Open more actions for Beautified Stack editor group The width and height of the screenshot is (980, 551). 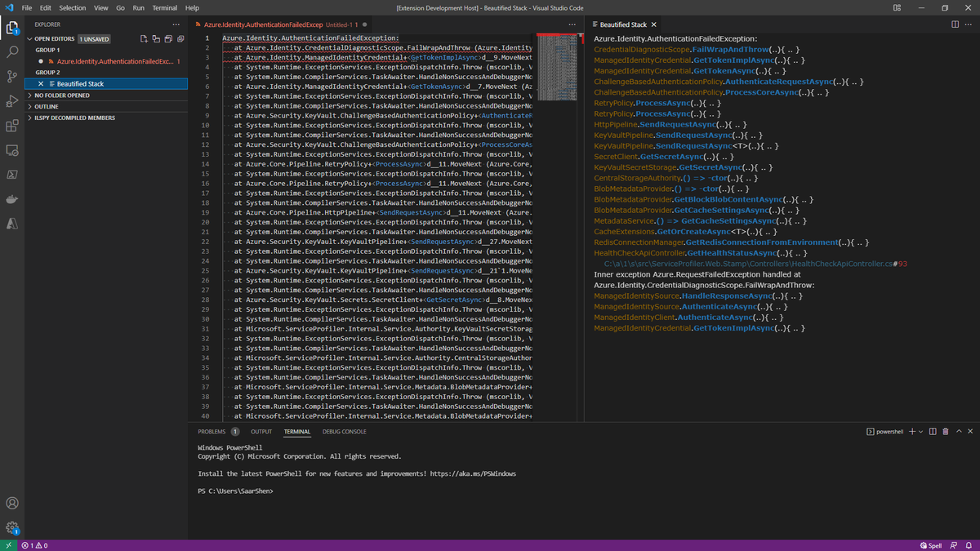click(969, 24)
